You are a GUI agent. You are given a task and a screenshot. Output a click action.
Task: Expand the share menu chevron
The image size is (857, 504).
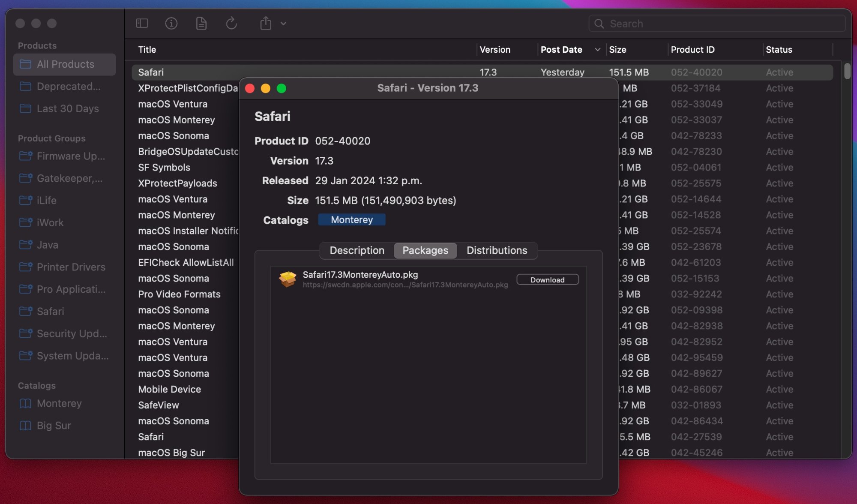tap(283, 24)
